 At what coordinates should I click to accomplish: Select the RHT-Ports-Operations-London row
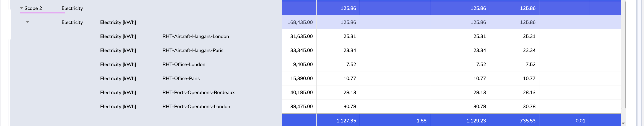(196, 107)
